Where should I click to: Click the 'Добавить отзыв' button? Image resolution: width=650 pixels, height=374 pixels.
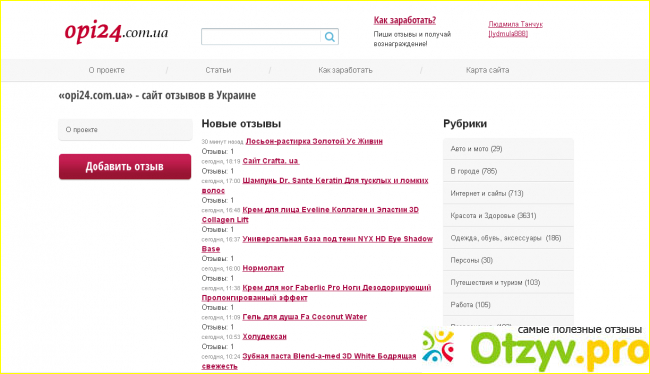pos(125,167)
